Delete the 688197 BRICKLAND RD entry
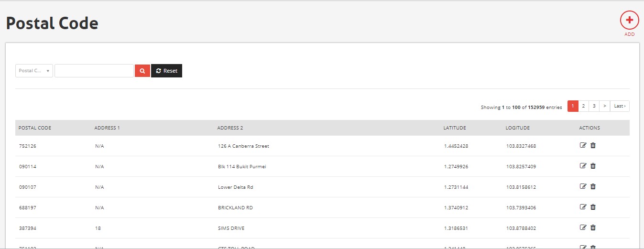 pyautogui.click(x=593, y=207)
